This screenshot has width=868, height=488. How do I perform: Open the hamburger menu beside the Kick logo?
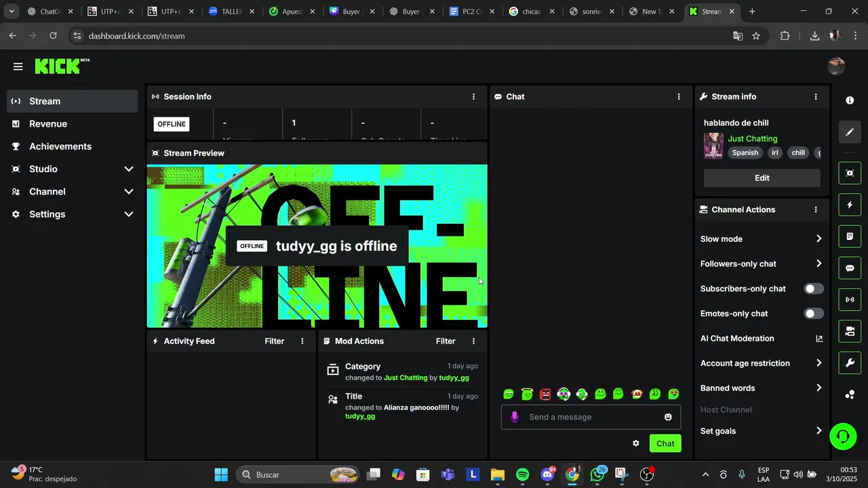pyautogui.click(x=18, y=66)
